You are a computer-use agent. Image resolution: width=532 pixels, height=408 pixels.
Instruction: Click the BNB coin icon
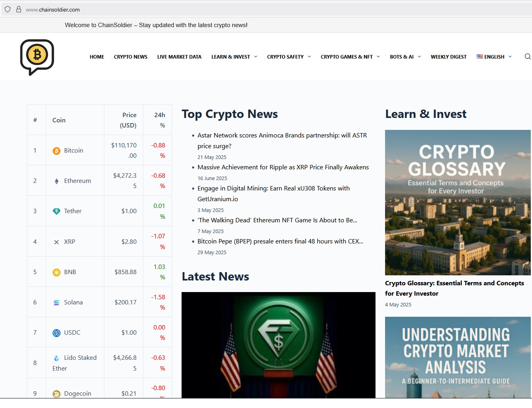click(x=56, y=272)
